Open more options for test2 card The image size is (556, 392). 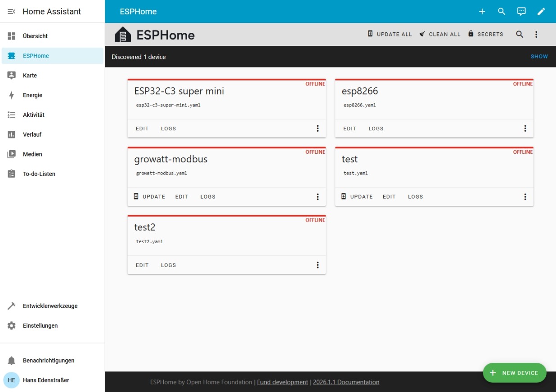tap(318, 265)
